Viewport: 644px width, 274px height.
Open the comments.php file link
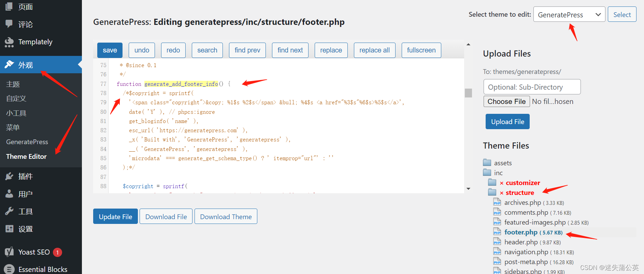[x=538, y=213]
